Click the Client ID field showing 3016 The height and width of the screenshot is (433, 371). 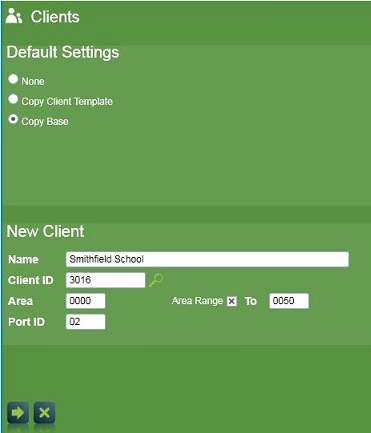[105, 280]
